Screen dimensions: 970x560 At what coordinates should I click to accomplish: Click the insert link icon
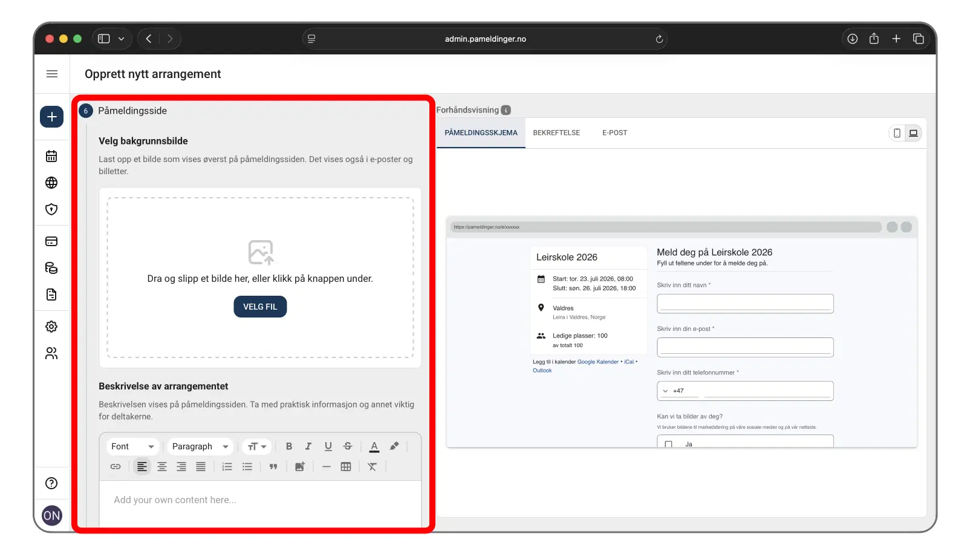(116, 466)
